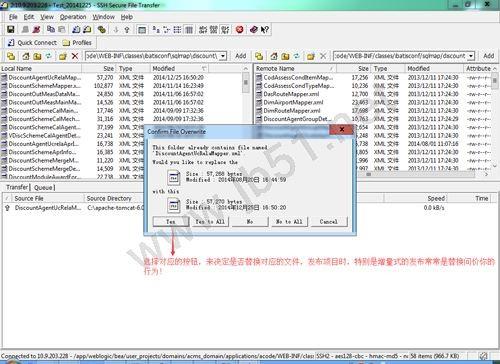This screenshot has width=500, height=364.
Task: Open the File menu
Action: (13, 17)
